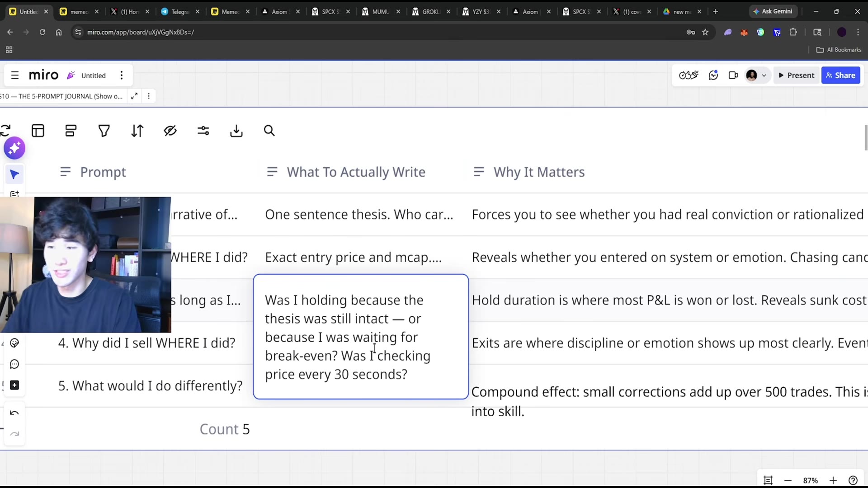Open the reactions chat icon
This screenshot has width=868, height=488.
point(713,75)
